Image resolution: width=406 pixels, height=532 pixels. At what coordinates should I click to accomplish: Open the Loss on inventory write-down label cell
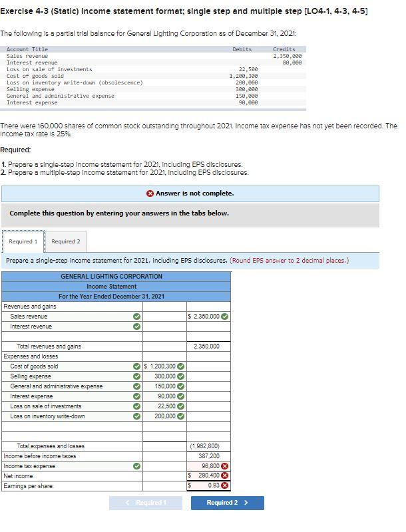click(73, 416)
